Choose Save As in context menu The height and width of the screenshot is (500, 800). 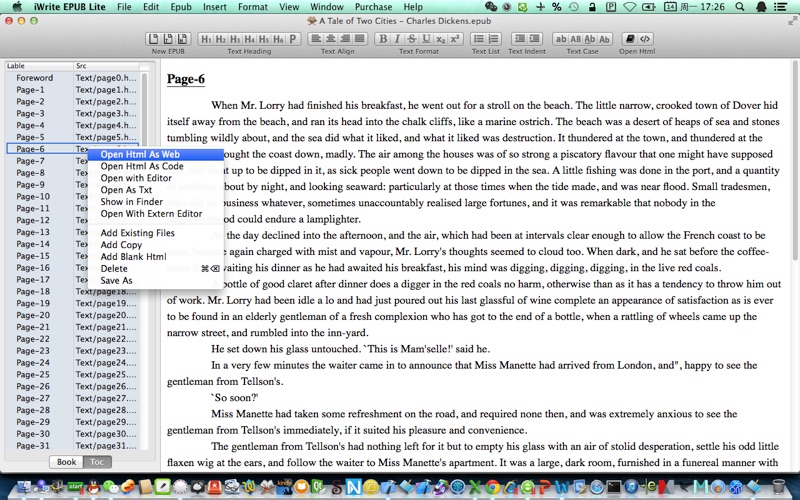[156, 281]
